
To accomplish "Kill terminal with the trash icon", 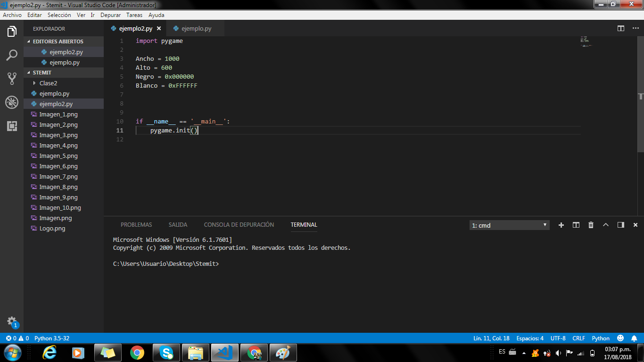I will pyautogui.click(x=591, y=225).
